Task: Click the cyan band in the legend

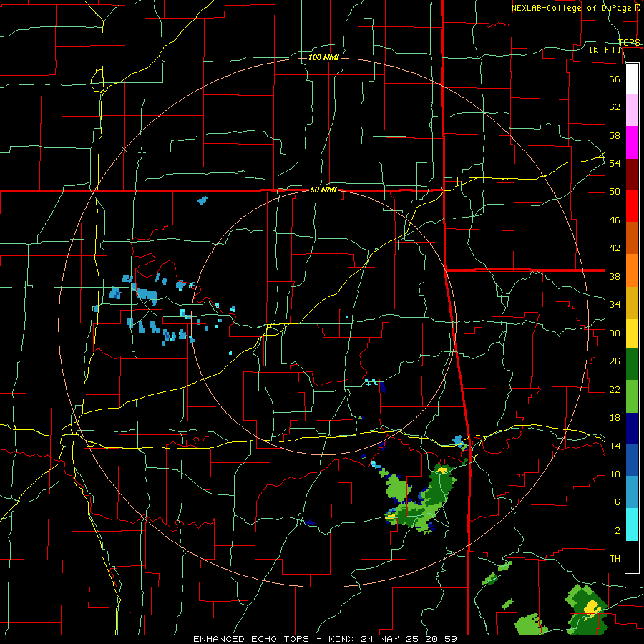Action: click(632, 525)
